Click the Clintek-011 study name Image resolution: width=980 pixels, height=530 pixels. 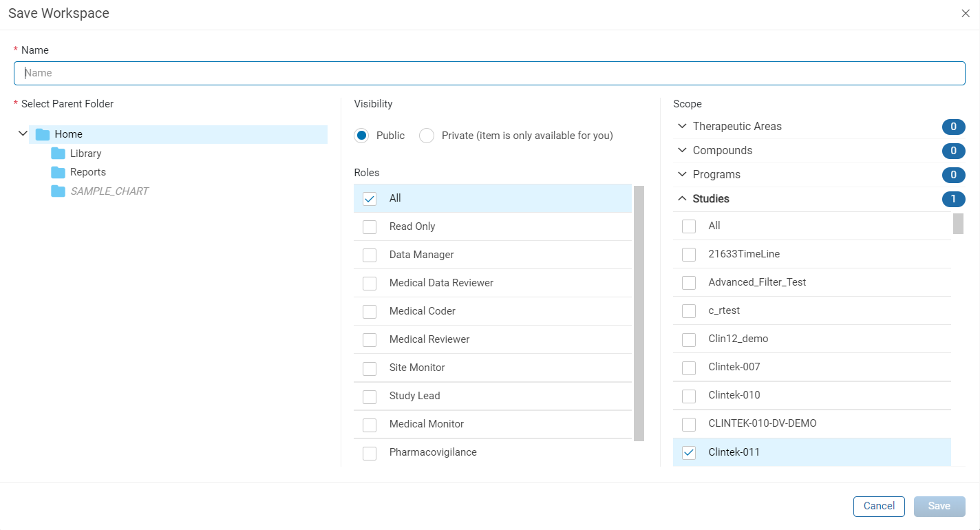click(734, 452)
